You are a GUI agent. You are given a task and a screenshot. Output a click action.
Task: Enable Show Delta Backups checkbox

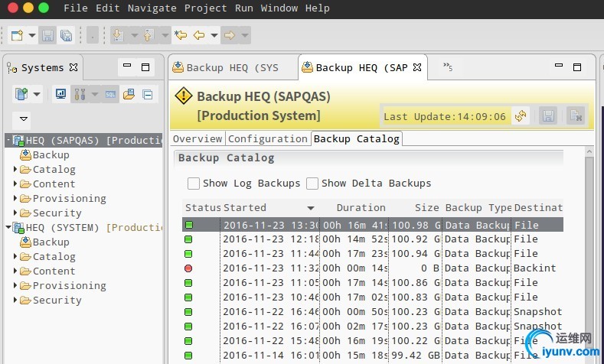312,184
